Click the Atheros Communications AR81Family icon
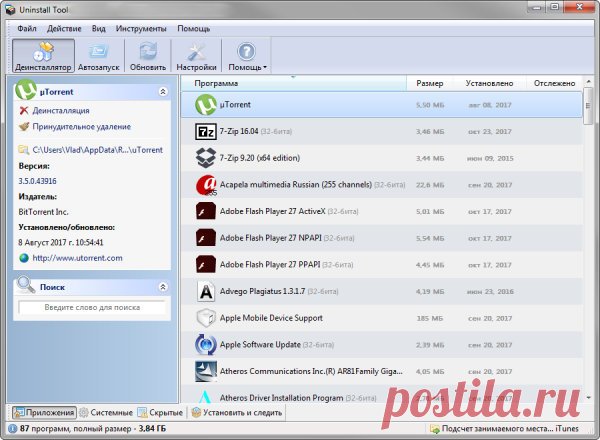The image size is (600, 440). 206,371
